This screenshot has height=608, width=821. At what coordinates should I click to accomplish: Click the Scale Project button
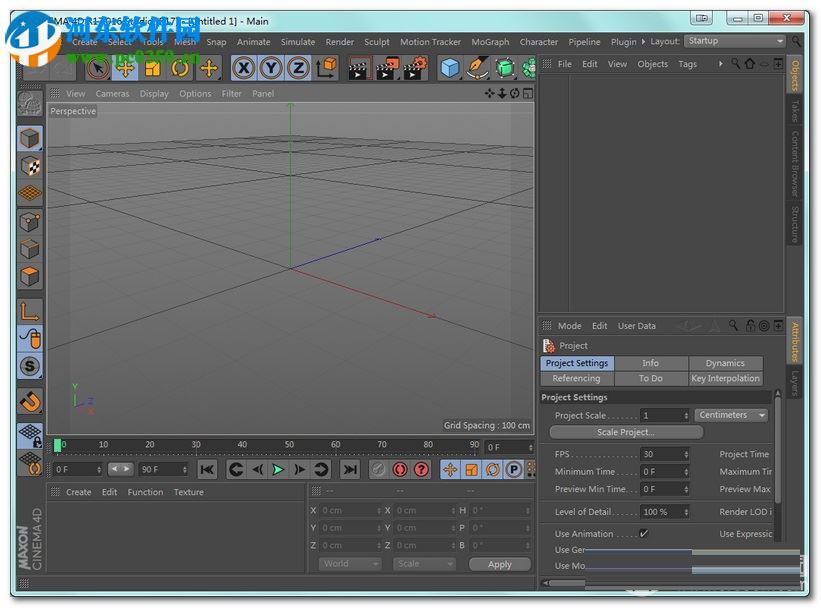(x=626, y=432)
